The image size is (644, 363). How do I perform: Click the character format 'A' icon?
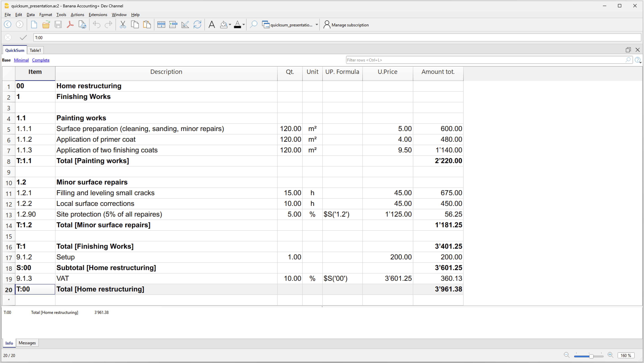pos(212,25)
